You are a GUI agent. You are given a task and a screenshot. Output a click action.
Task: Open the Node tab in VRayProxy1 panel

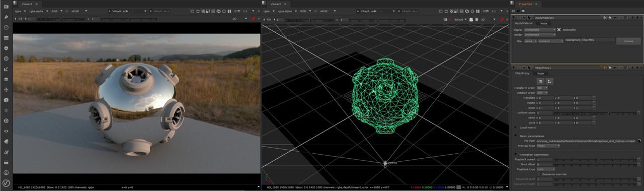pos(540,74)
